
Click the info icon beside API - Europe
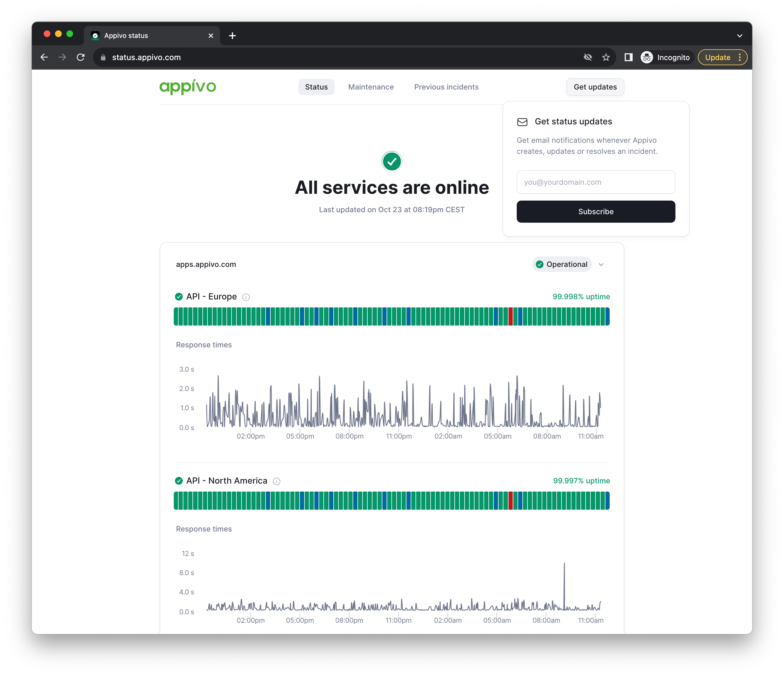coord(246,297)
